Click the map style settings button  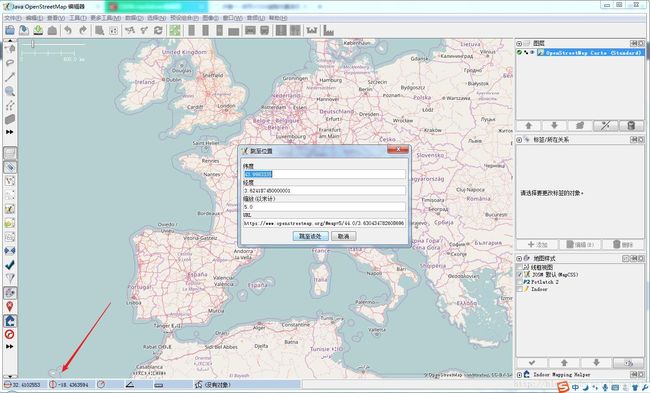pos(628,363)
